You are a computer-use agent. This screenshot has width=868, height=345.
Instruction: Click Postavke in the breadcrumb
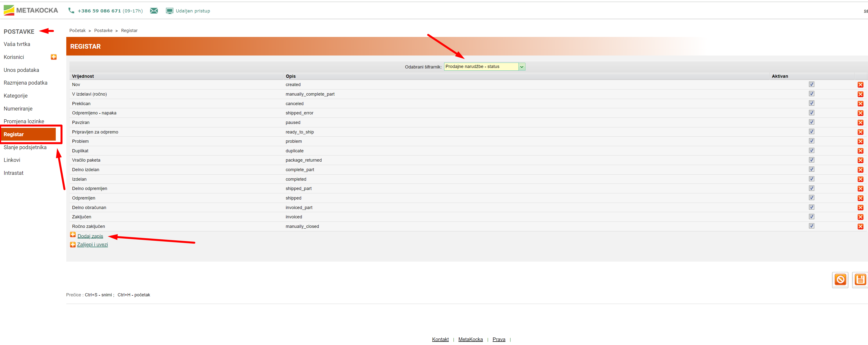pyautogui.click(x=103, y=31)
